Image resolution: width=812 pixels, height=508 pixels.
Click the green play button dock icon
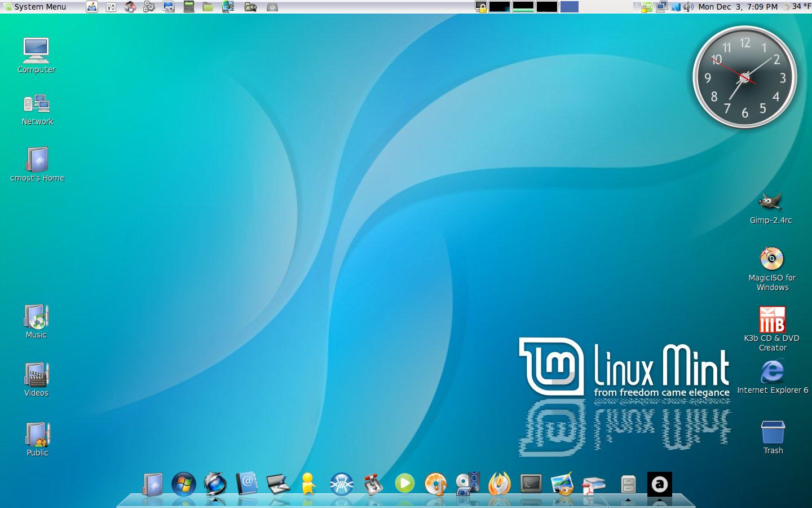404,484
